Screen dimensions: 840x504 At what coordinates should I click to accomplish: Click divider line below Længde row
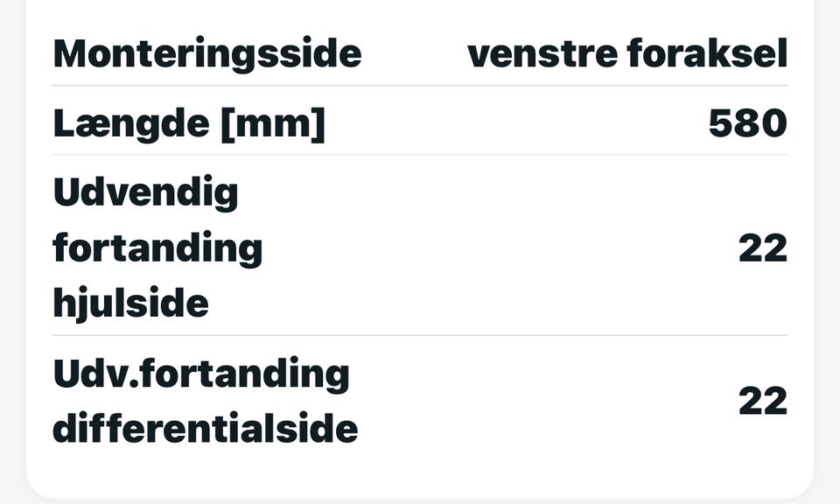pos(420,156)
